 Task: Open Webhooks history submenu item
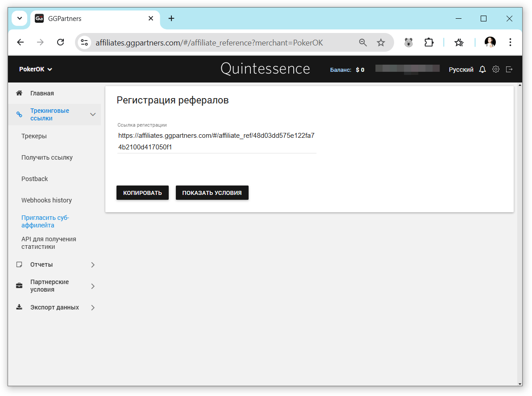coord(46,200)
